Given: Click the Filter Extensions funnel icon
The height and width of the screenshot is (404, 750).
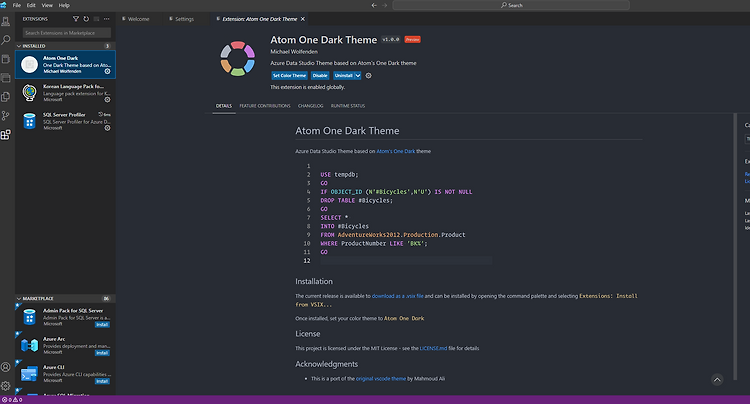Looking at the screenshot, I should point(76,19).
